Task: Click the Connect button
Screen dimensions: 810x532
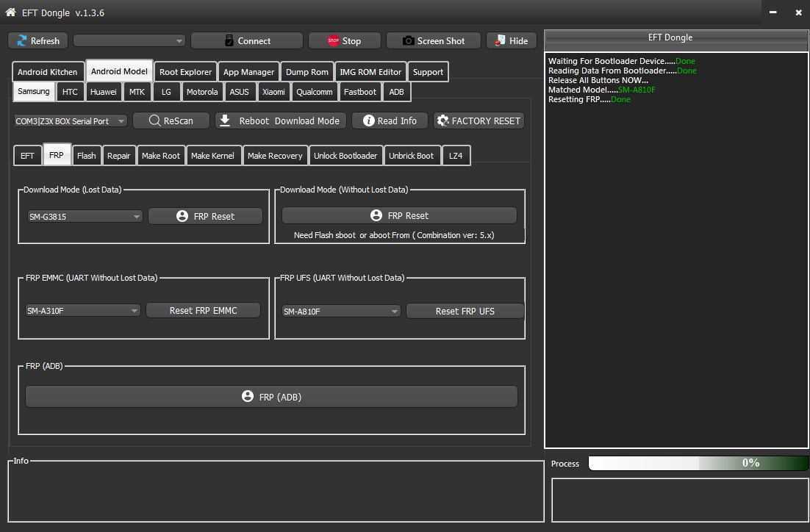Action: click(247, 41)
